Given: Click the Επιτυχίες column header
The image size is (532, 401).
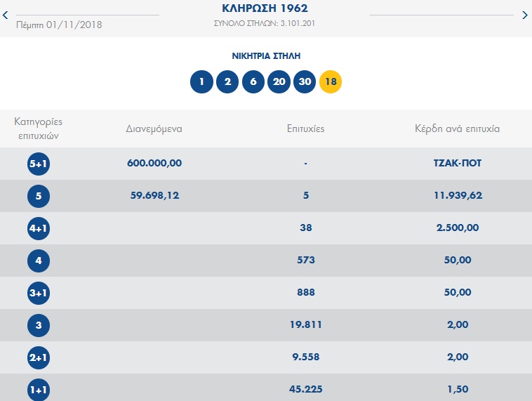Looking at the screenshot, I should coord(305,129).
